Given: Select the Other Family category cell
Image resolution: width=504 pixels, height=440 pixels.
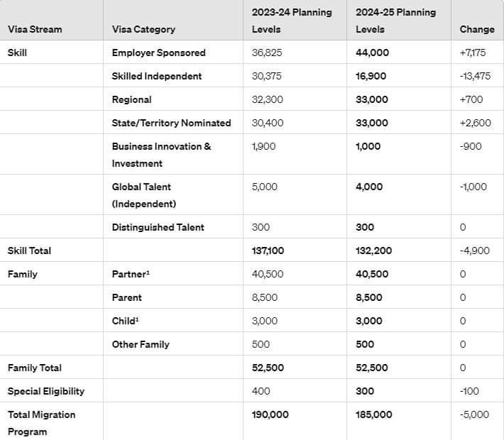Looking at the screenshot, I should click(141, 344).
